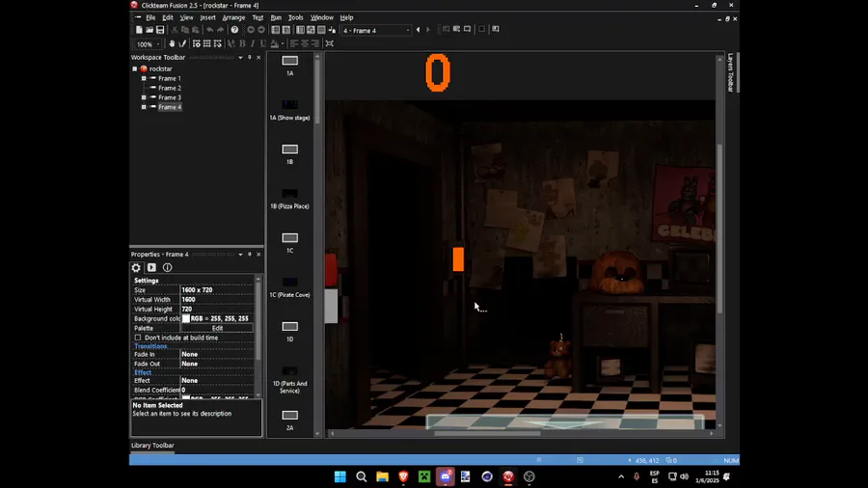Redo the last undone action
The image size is (868, 488).
220,30
